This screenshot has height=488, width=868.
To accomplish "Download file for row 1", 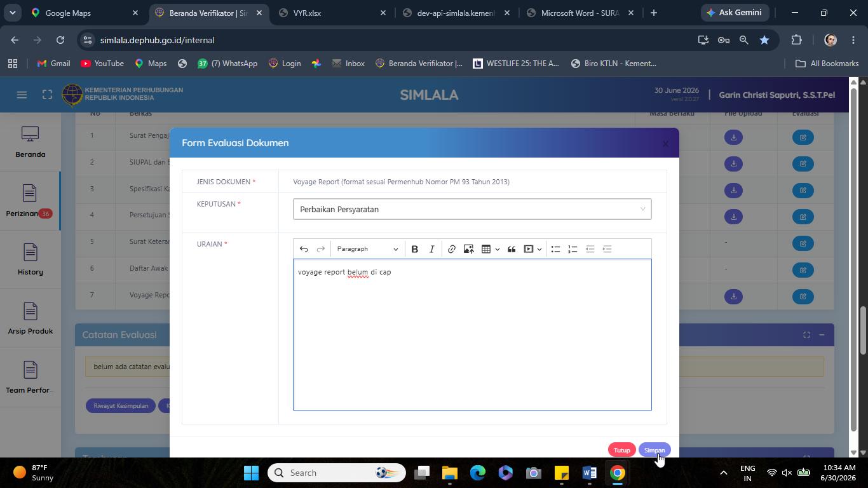I will (733, 137).
